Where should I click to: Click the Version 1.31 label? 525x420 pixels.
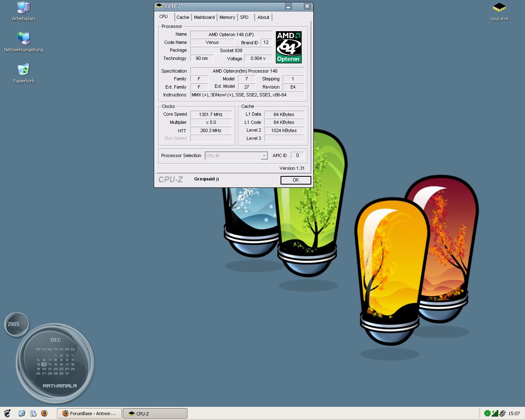[x=292, y=168]
